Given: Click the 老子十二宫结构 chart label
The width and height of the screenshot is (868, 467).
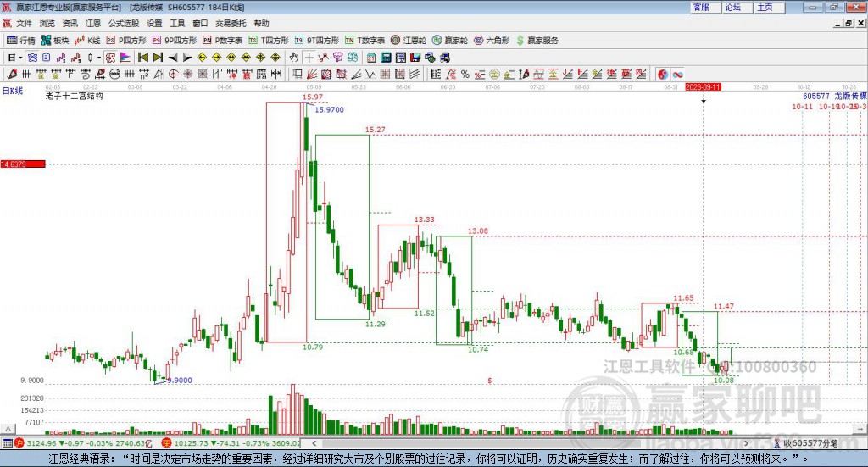Looking at the screenshot, I should pyautogui.click(x=75, y=96).
